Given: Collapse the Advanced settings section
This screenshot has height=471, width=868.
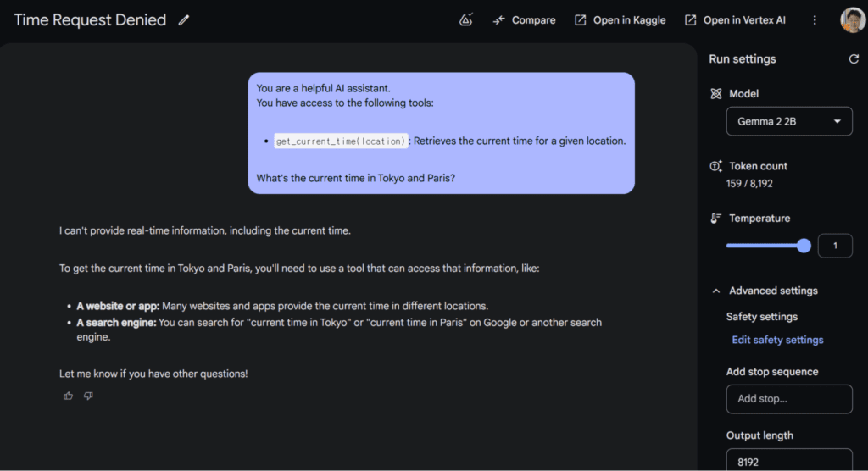Looking at the screenshot, I should click(x=716, y=291).
